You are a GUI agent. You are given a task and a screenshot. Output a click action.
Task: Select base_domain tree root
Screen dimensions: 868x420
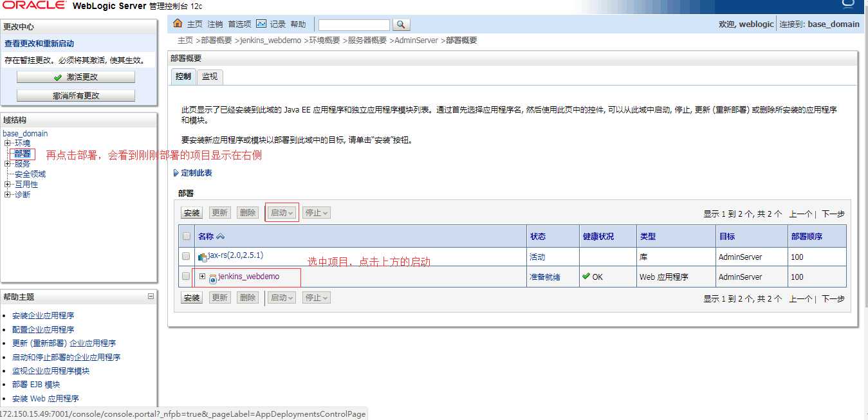[x=25, y=134]
